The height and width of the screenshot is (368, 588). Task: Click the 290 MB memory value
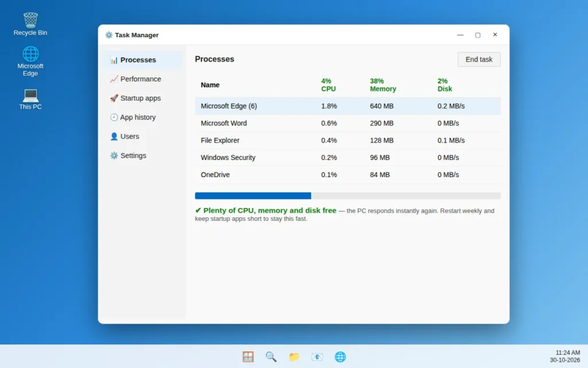[x=382, y=123]
